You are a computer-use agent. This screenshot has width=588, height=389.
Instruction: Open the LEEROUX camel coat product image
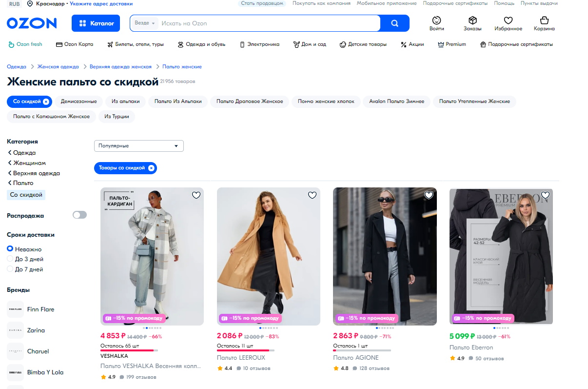coord(269,256)
